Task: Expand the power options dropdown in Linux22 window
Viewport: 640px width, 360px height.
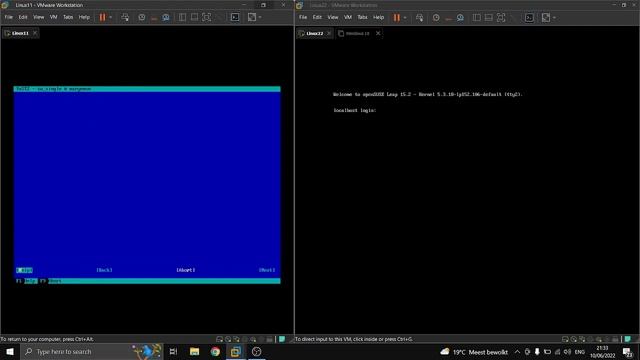Action: point(405,18)
